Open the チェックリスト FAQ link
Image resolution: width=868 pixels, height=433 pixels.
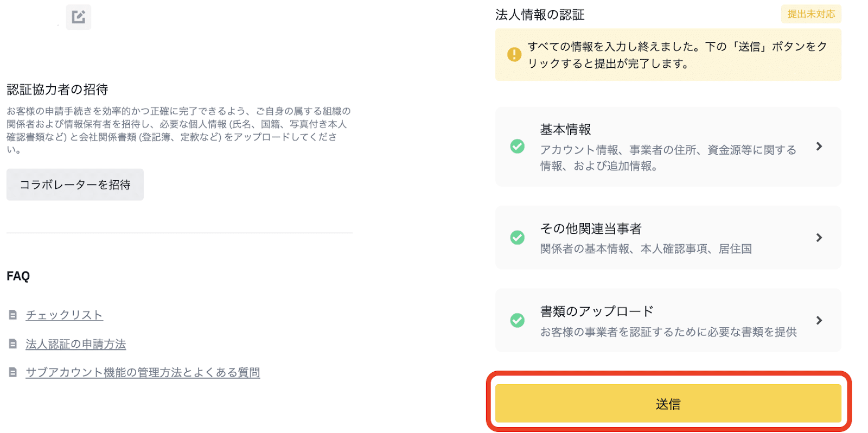coord(64,315)
